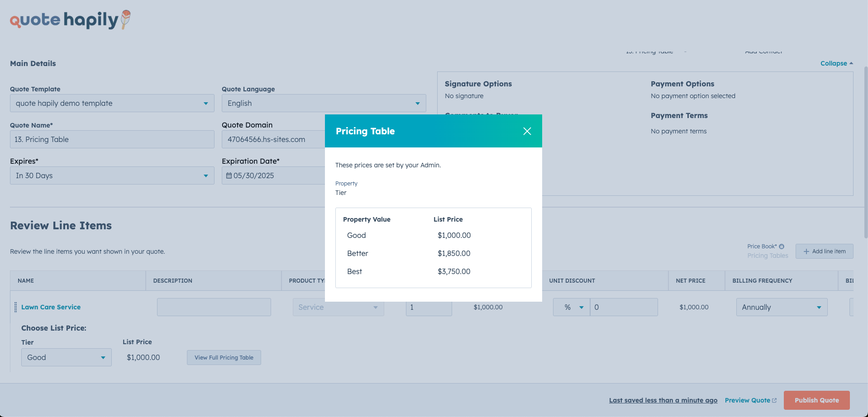Viewport: 868px width, 417px height.
Task: Change Billing Frequency using the Annually dropdown
Action: click(818, 307)
